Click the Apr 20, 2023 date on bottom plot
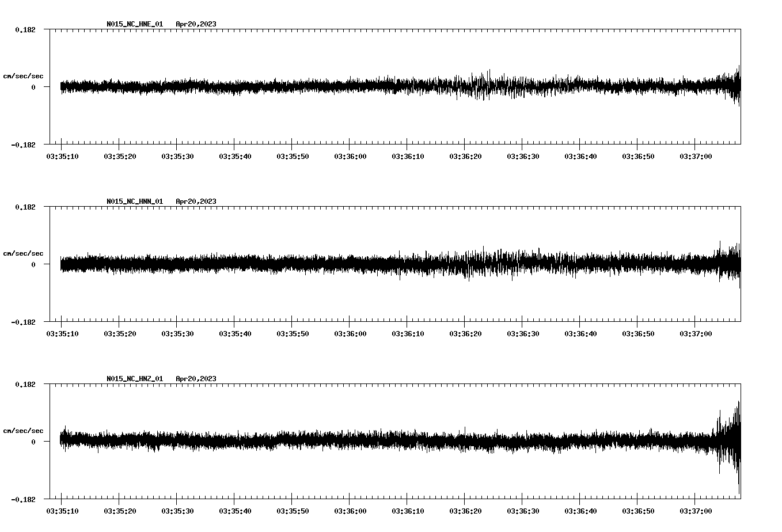The image size is (782, 532). 196,379
